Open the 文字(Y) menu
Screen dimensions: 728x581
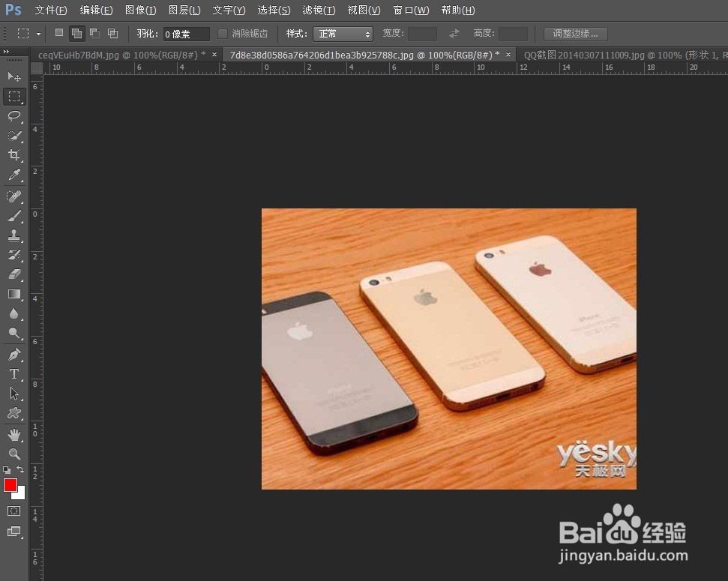pos(229,10)
